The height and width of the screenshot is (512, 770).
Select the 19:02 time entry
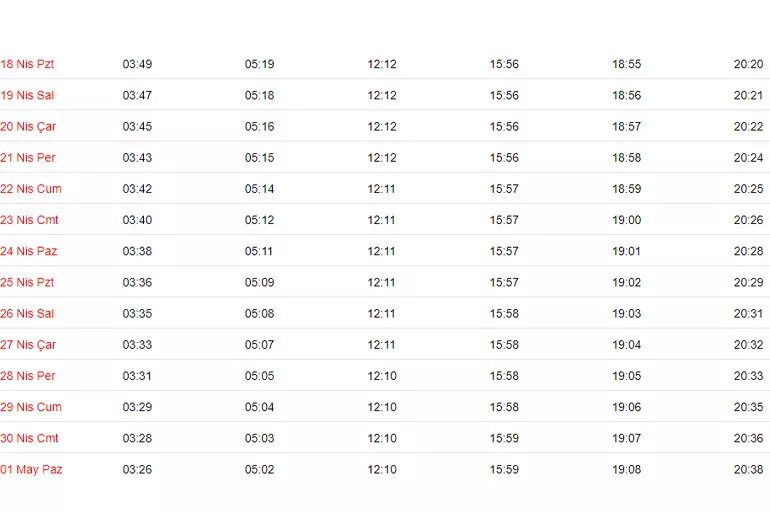click(626, 283)
